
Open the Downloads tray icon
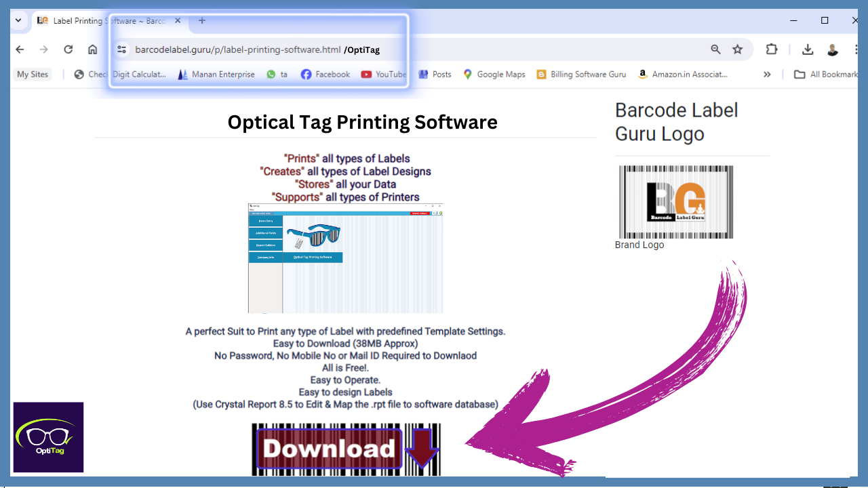807,49
